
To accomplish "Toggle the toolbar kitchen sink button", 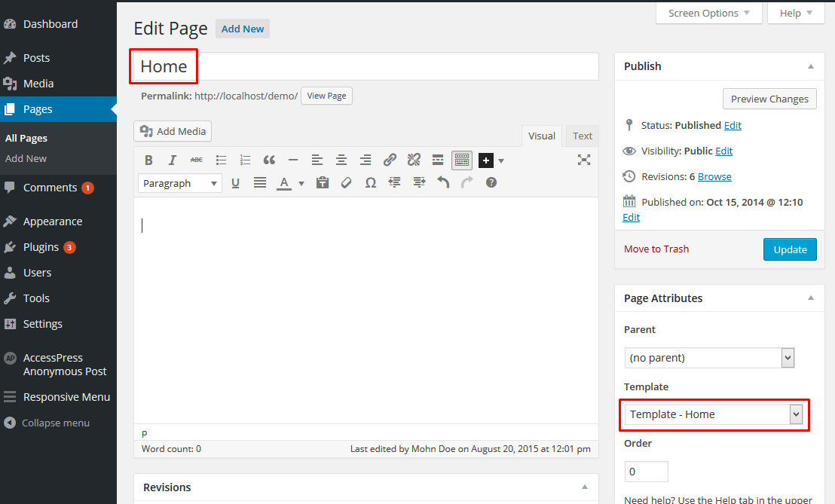I will tap(462, 160).
